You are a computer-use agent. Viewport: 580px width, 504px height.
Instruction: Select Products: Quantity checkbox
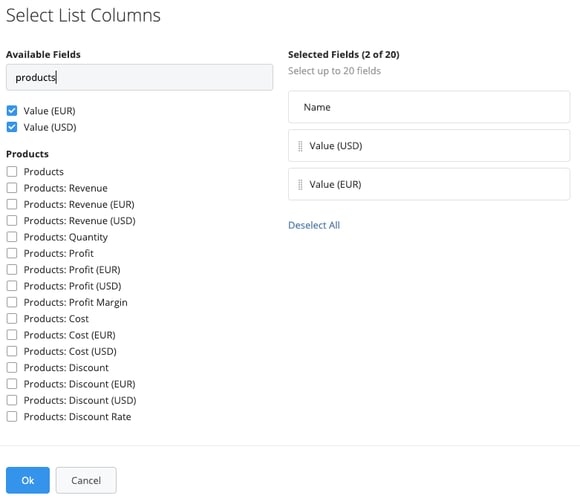point(12,237)
